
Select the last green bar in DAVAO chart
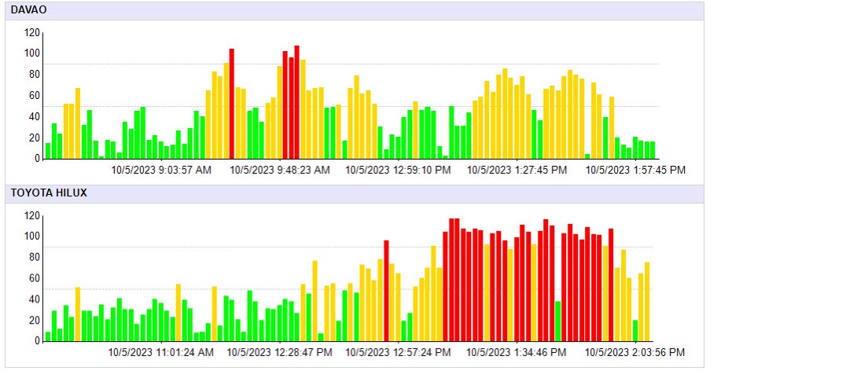[653, 151]
